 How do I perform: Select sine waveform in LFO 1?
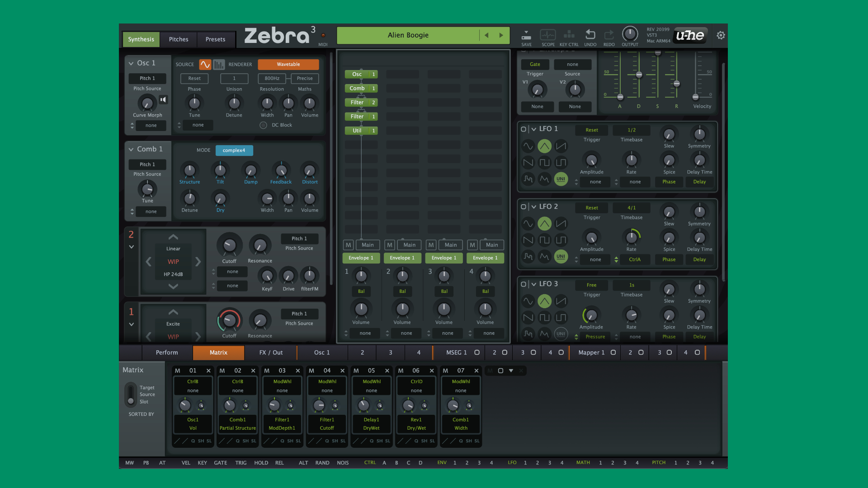(528, 146)
